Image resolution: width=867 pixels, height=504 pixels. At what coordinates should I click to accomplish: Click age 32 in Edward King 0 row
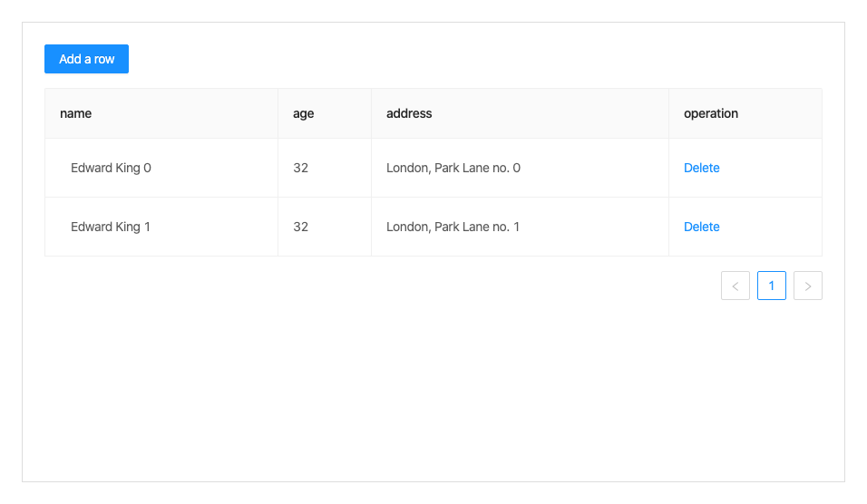[301, 168]
